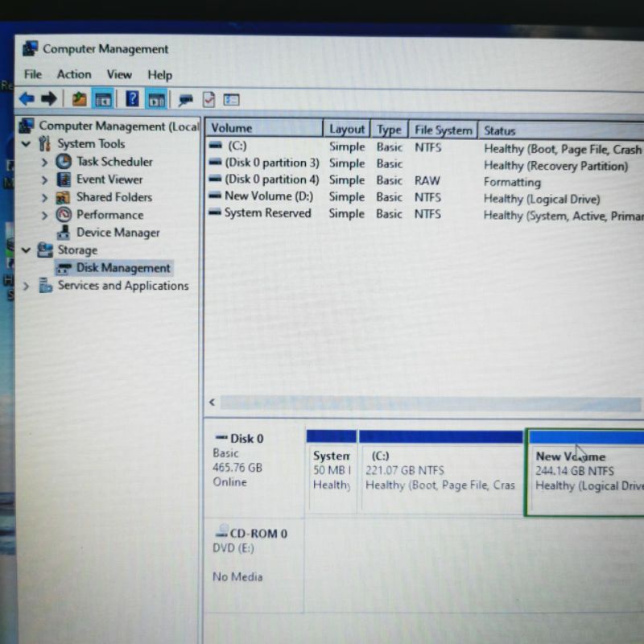
Task: Open the Action menu
Action: [x=73, y=74]
